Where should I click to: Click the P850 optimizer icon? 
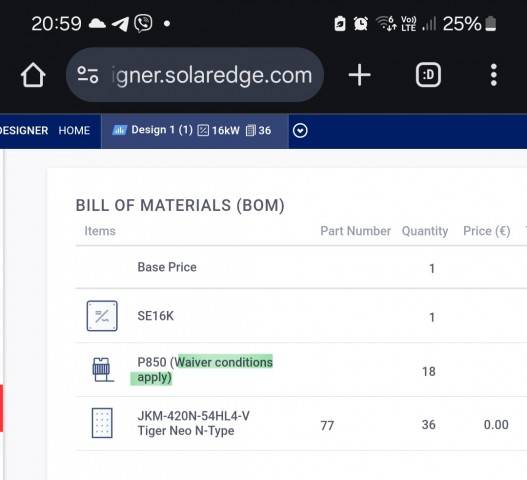coord(103,370)
